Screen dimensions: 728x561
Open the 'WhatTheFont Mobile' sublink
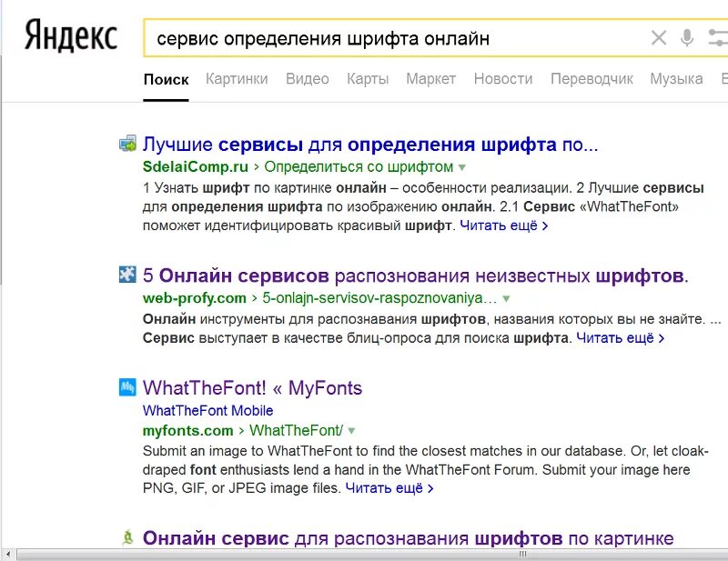[207, 411]
